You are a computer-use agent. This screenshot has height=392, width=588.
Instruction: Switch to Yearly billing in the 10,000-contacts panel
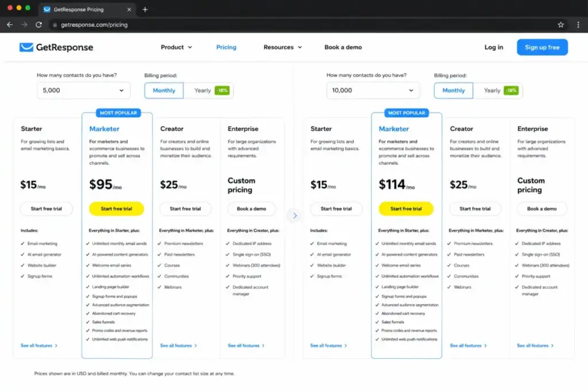coord(498,90)
